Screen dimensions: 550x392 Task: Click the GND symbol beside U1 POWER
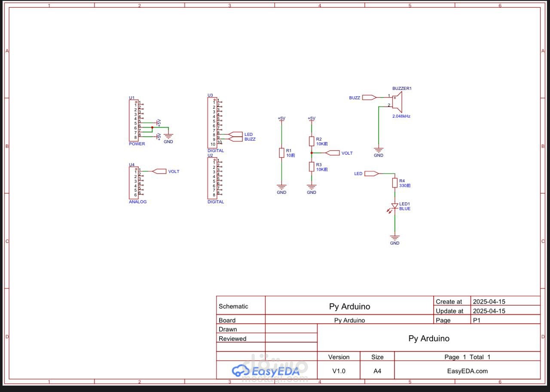pos(168,137)
